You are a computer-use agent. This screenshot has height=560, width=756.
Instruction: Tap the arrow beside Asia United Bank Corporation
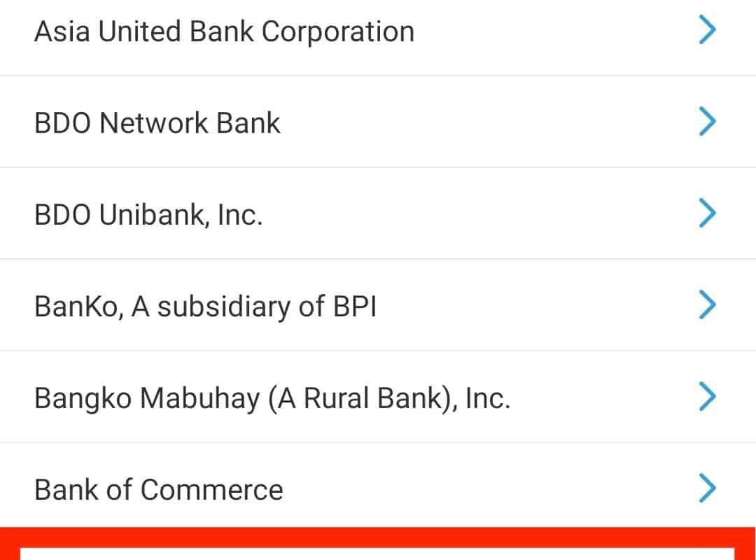pos(708,31)
